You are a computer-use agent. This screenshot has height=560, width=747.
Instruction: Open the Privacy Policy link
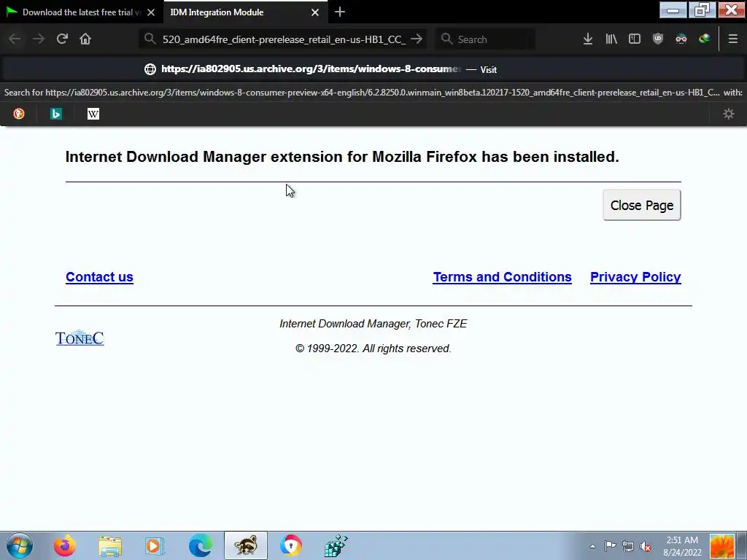[x=635, y=277]
